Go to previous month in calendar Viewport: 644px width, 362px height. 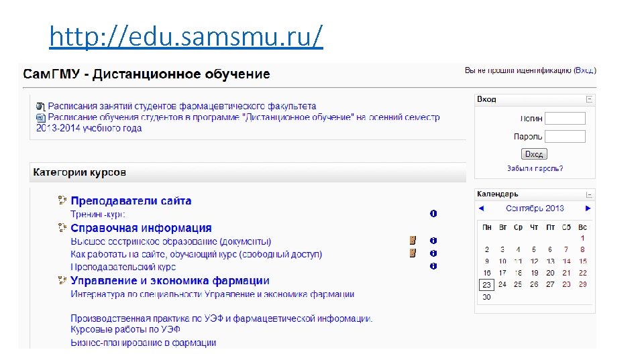482,208
